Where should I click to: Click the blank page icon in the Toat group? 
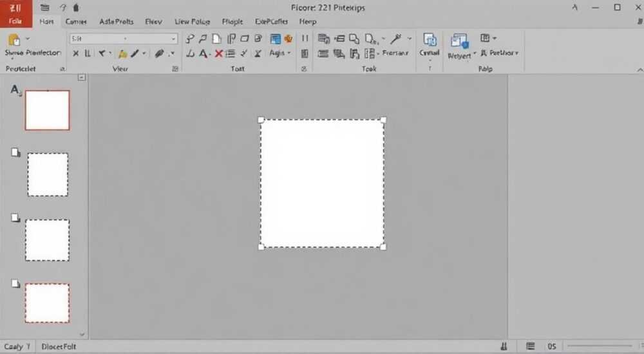216,39
